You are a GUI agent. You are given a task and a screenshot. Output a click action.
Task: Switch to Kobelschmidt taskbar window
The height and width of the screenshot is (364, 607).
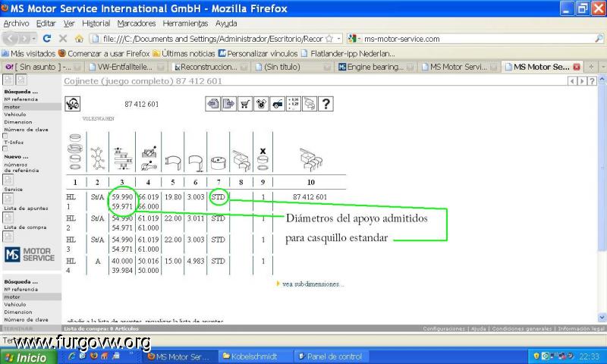(255, 356)
